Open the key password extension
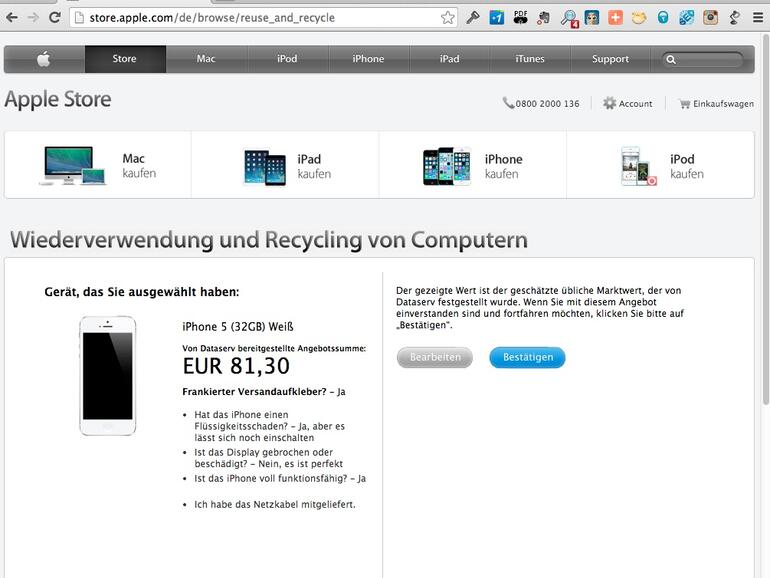770x578 pixels. [473, 18]
